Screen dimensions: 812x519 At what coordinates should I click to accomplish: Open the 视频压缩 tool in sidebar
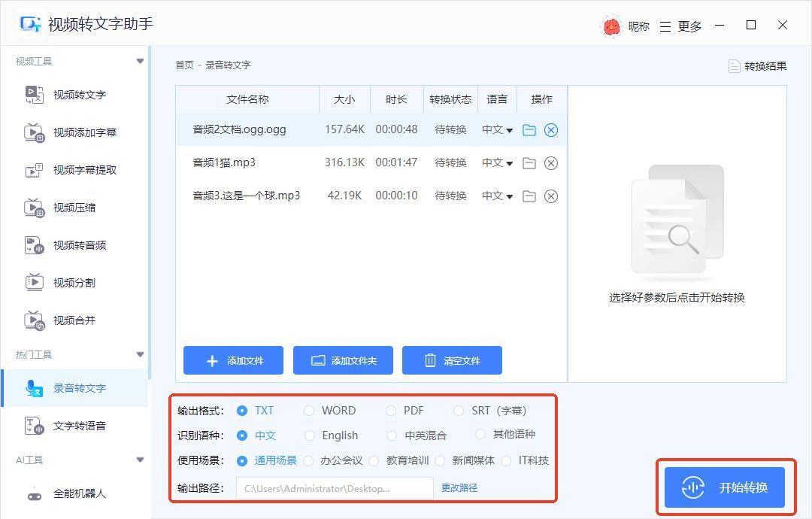[74, 208]
